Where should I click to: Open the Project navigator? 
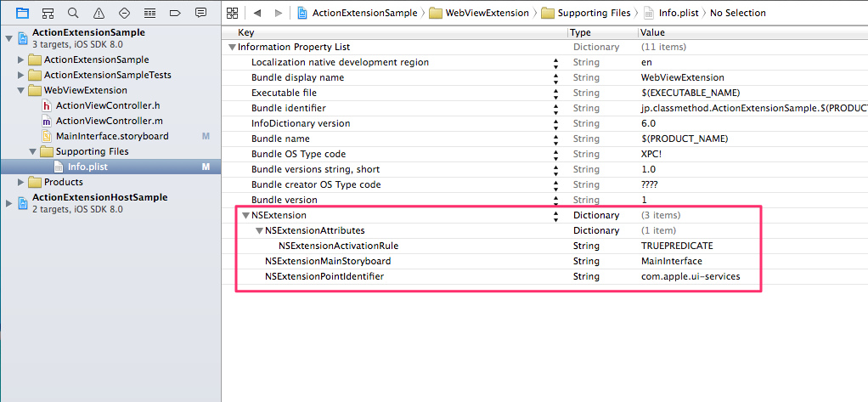tap(22, 13)
